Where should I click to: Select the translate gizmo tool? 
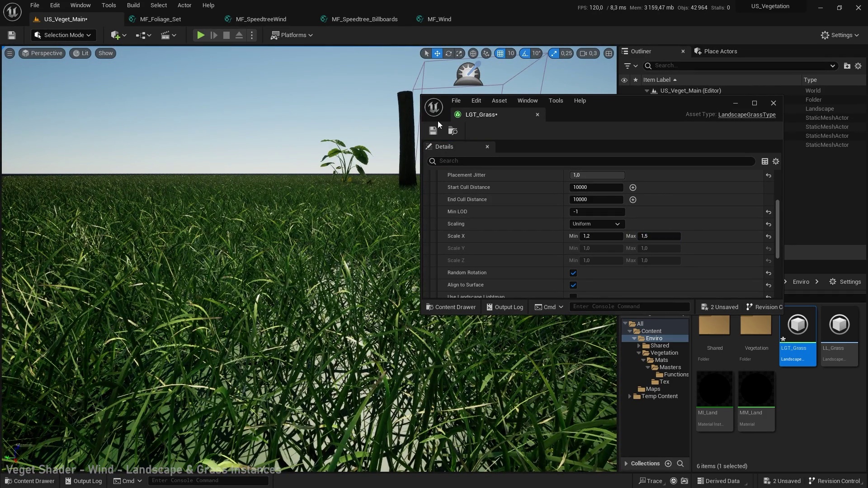pos(437,53)
